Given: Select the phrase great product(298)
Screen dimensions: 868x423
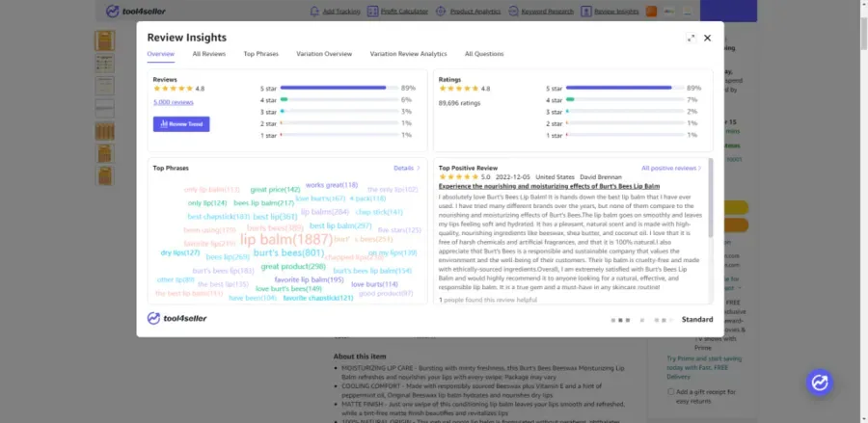Looking at the screenshot, I should coord(293,267).
